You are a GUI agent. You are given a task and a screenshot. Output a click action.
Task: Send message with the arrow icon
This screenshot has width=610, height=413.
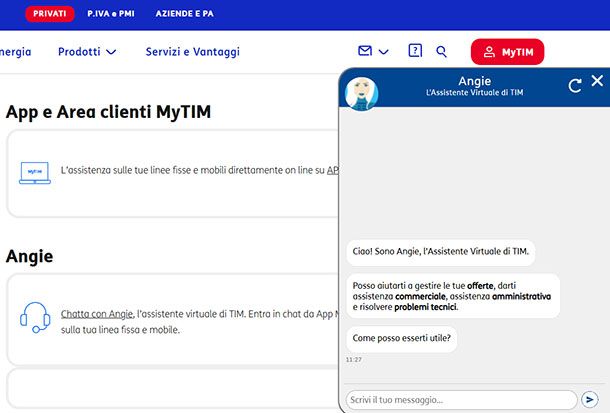tap(590, 399)
